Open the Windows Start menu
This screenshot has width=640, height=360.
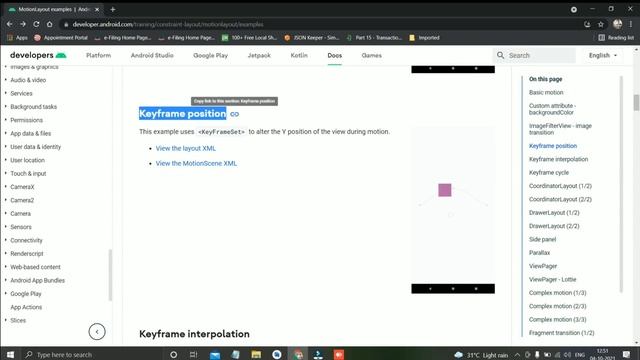(x=10, y=354)
